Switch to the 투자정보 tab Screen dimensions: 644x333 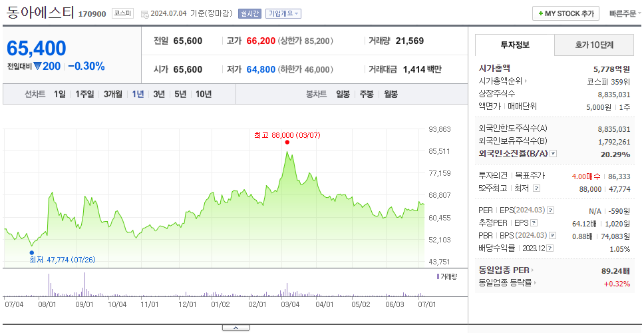pos(515,45)
